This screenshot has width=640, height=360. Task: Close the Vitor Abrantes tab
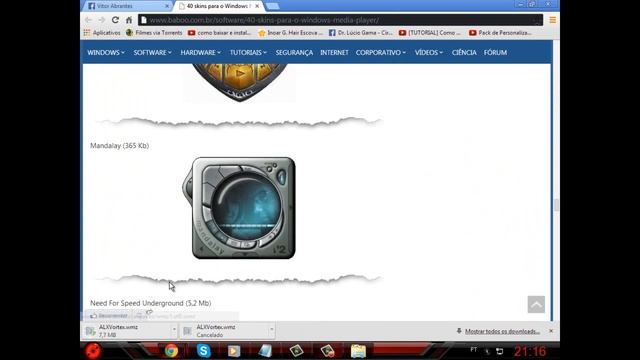coord(167,6)
